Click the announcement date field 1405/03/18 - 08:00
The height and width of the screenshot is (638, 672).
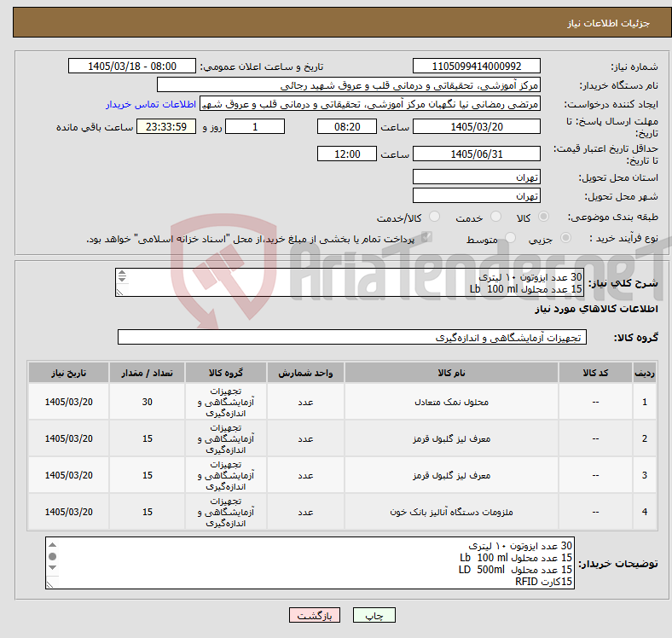pyautogui.click(x=132, y=66)
